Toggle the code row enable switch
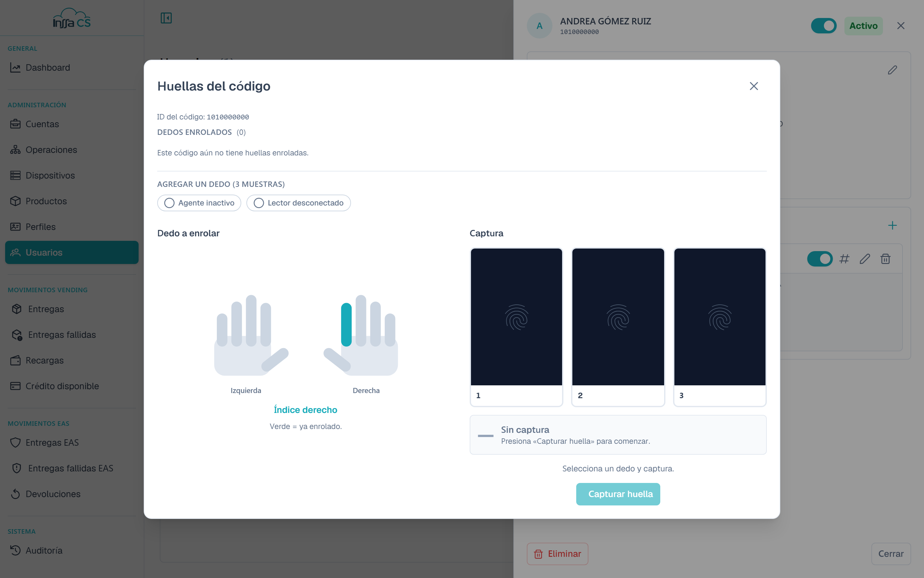This screenshot has width=924, height=578. click(x=820, y=259)
